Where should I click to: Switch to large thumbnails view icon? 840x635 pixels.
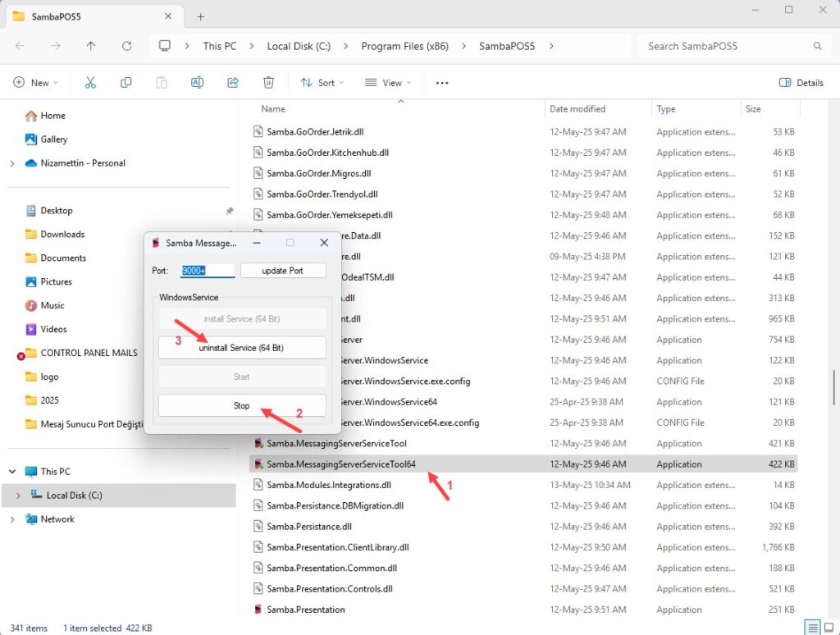(829, 627)
